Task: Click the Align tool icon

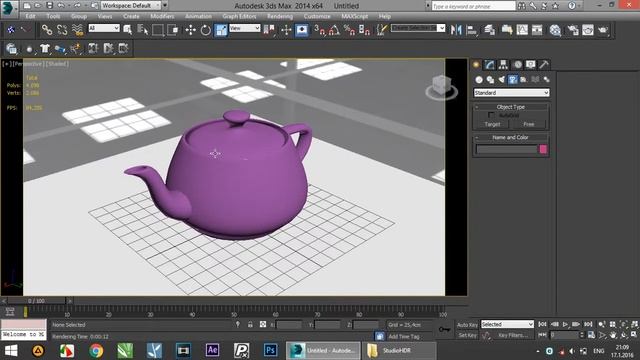Action: 471,30
